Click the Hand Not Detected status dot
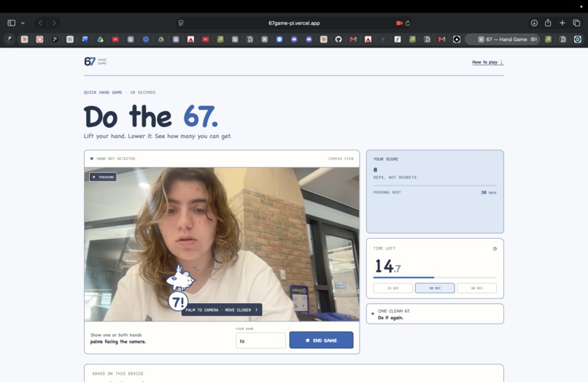The width and height of the screenshot is (588, 382). click(91, 158)
